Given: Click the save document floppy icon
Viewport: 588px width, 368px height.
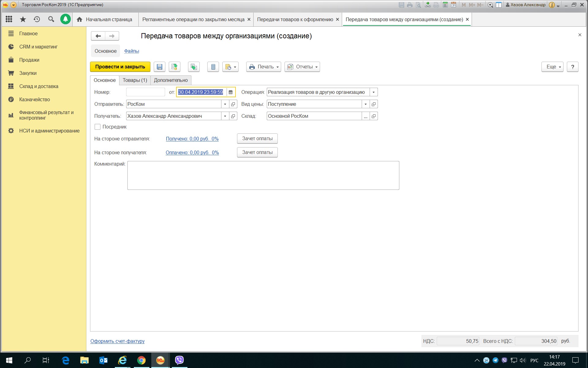Looking at the screenshot, I should click(x=159, y=67).
